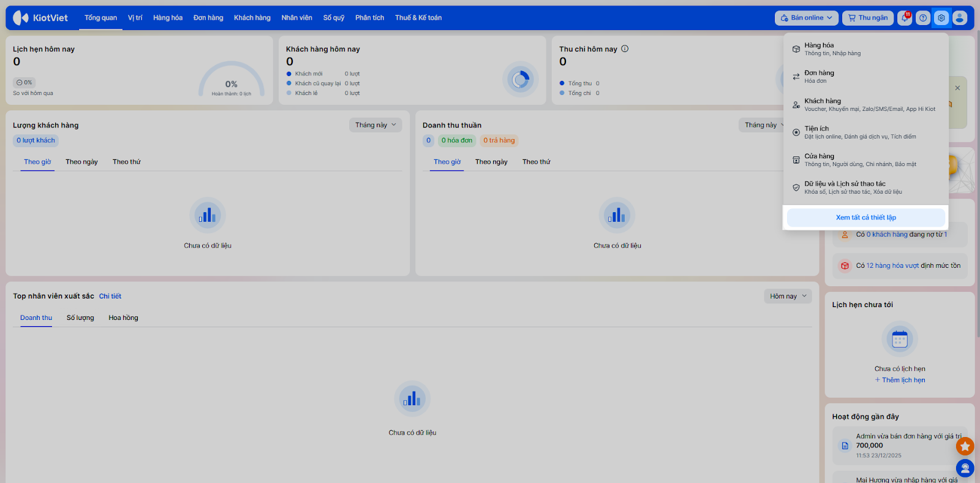Open the Hôm nay period dropdown
The image size is (980, 483).
(788, 296)
